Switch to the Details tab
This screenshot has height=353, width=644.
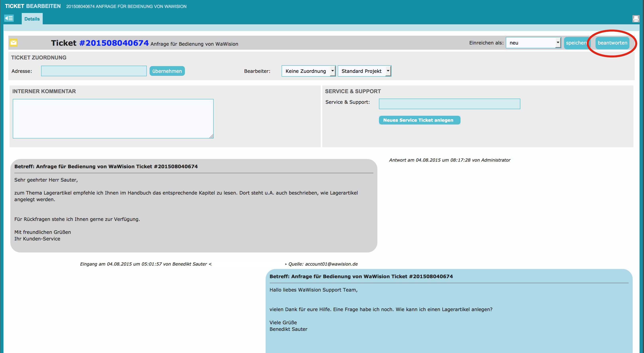[x=32, y=19]
